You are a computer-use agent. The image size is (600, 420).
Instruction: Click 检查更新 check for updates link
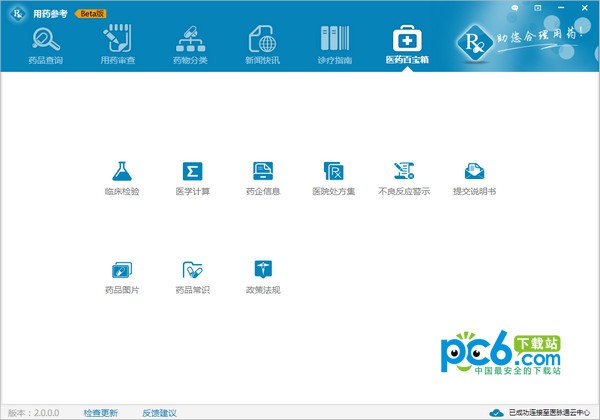click(x=101, y=413)
